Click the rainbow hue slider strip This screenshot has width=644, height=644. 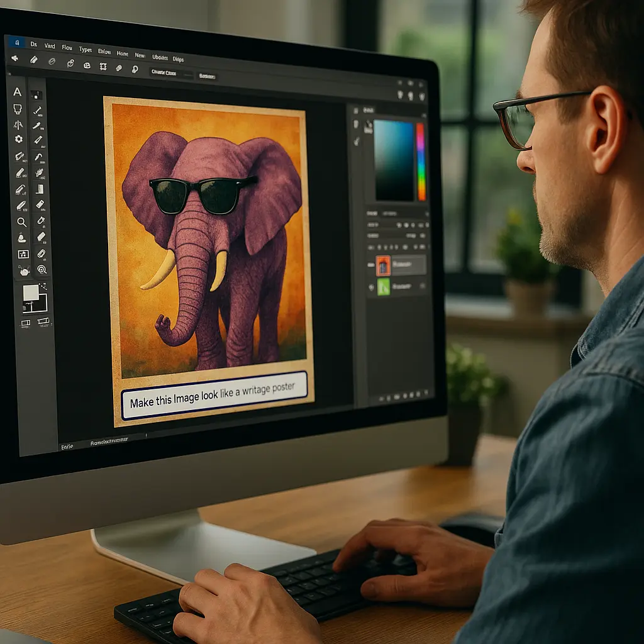421,162
